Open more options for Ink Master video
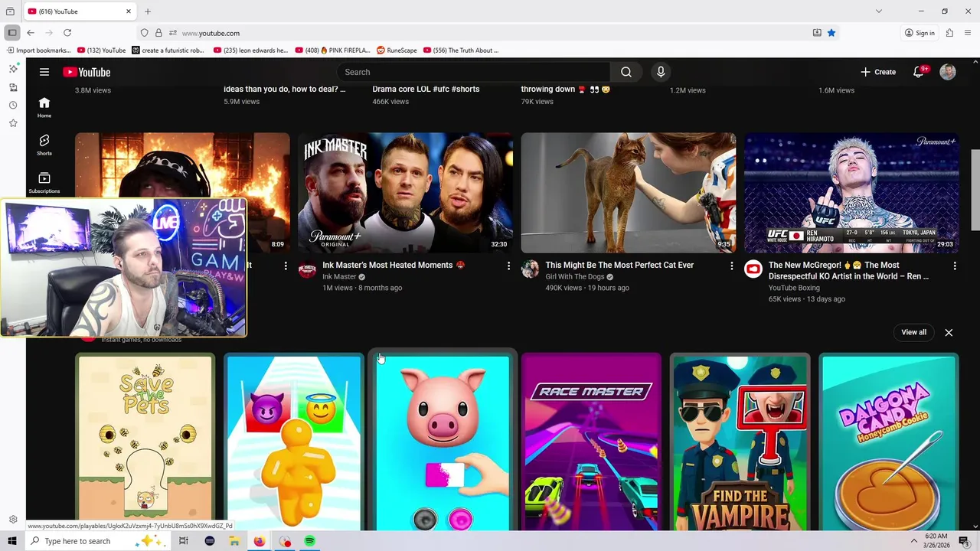The image size is (980, 551). click(508, 266)
